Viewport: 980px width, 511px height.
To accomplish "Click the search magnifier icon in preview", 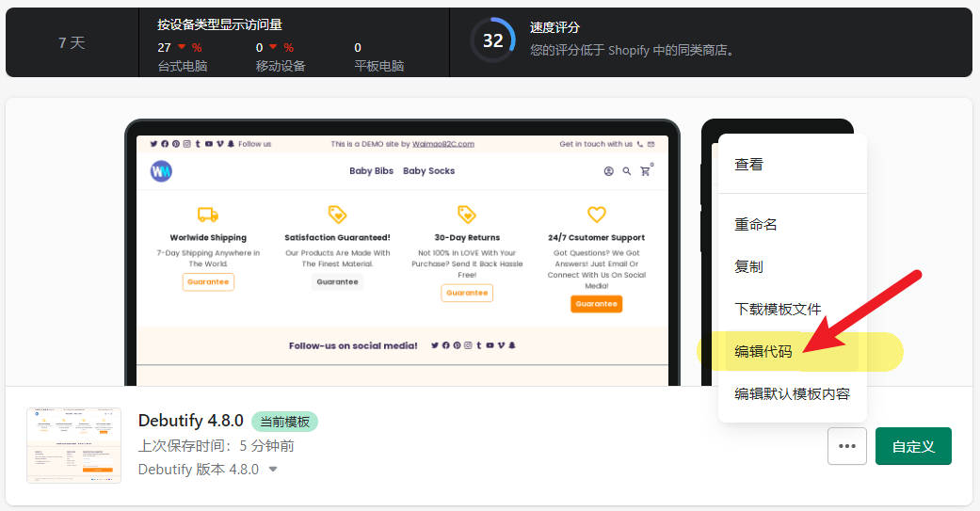I will coord(626,171).
